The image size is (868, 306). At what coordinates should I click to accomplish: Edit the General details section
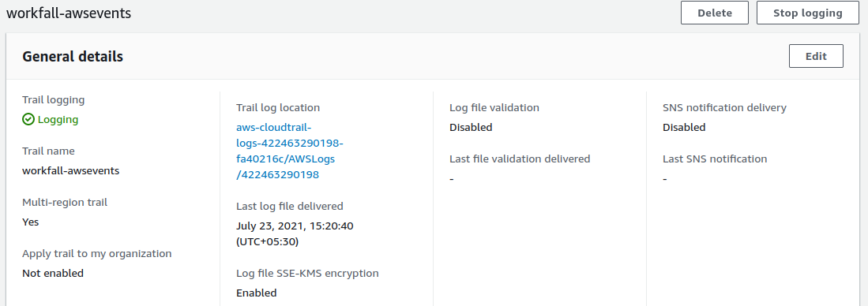816,56
